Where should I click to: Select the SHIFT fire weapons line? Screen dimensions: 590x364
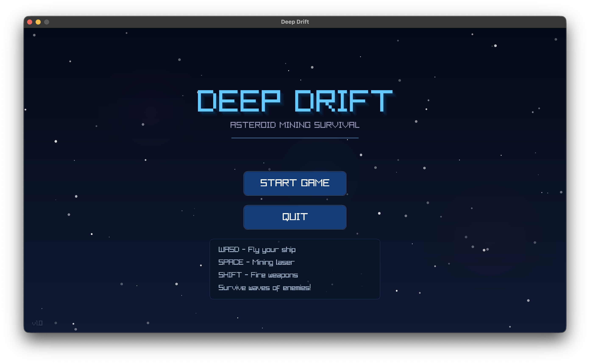click(x=258, y=275)
